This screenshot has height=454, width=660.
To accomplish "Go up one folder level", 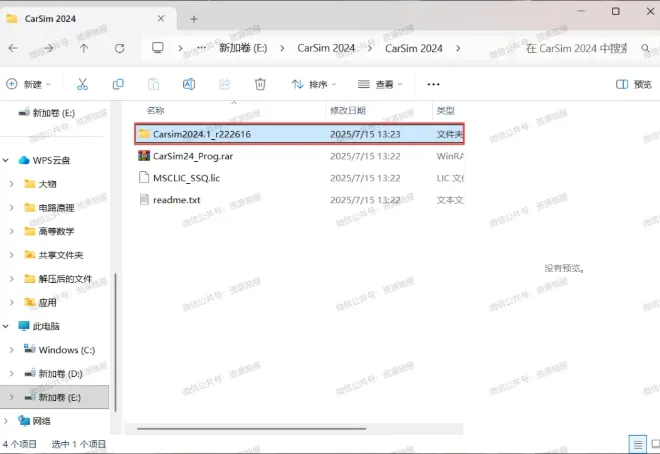I will [x=84, y=48].
